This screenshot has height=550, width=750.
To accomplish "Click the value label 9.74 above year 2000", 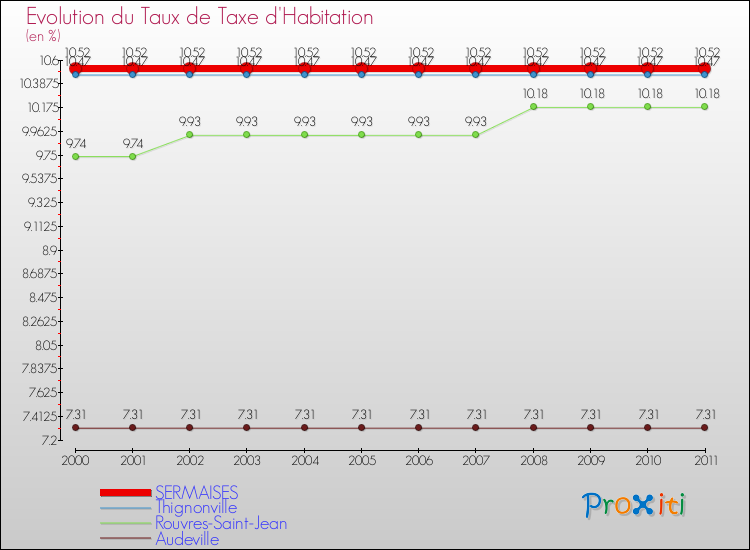I will coord(76,143).
